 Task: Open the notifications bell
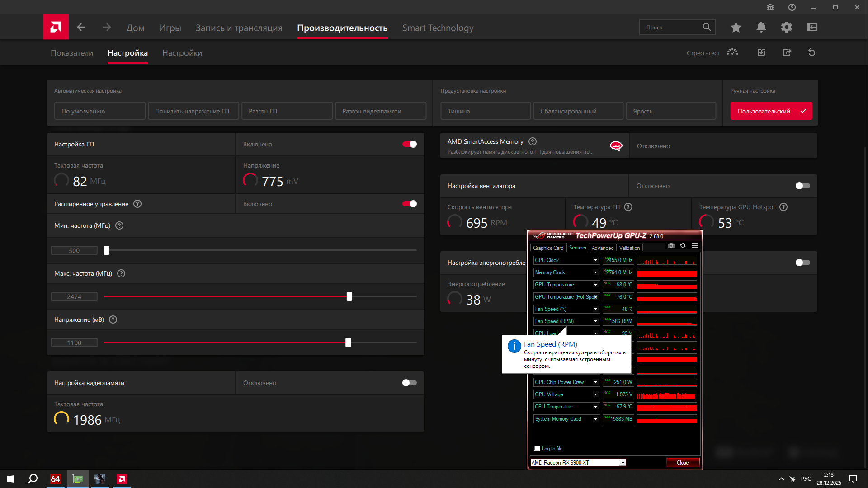pyautogui.click(x=761, y=28)
